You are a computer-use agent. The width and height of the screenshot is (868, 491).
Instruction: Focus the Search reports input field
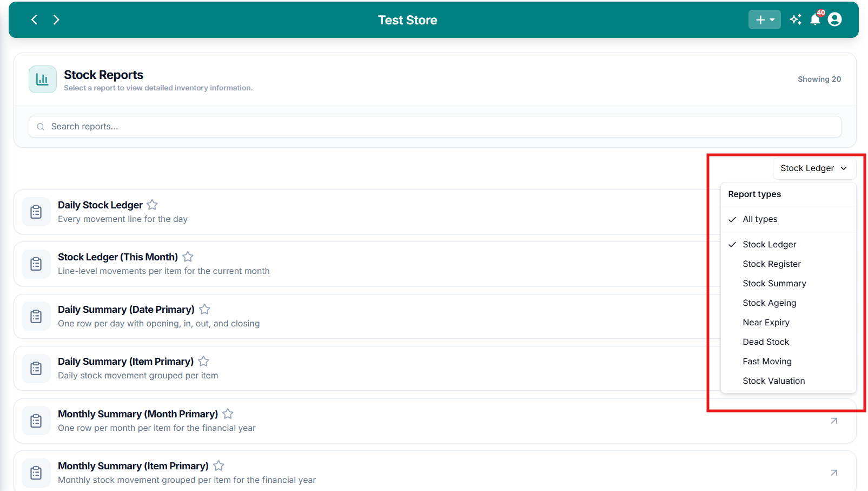click(x=435, y=127)
